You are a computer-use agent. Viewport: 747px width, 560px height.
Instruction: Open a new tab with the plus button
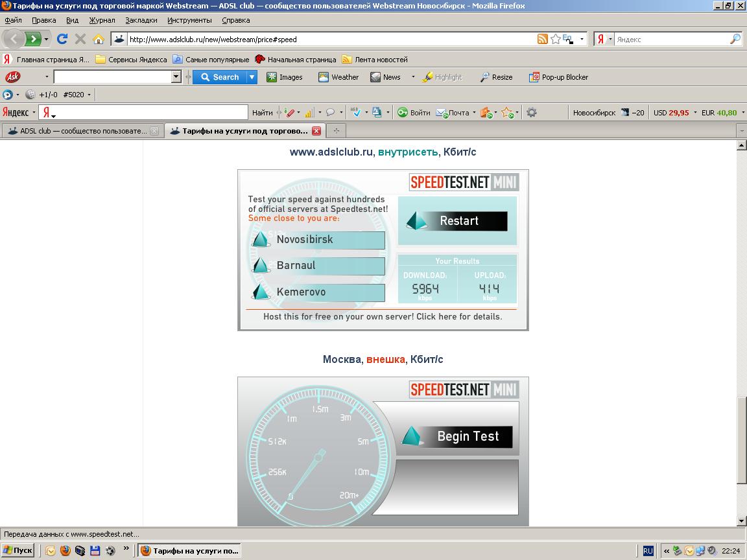pos(337,131)
